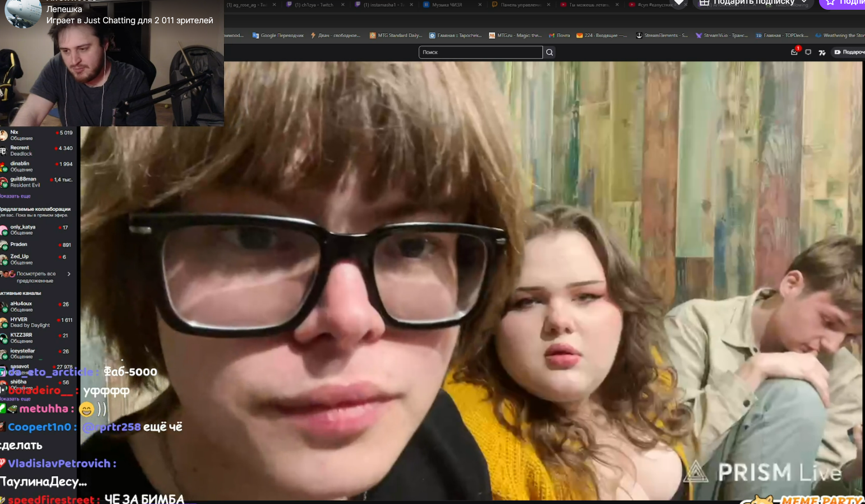
Task: Click Dead by Daylight category under HYVER
Action: tap(30, 325)
